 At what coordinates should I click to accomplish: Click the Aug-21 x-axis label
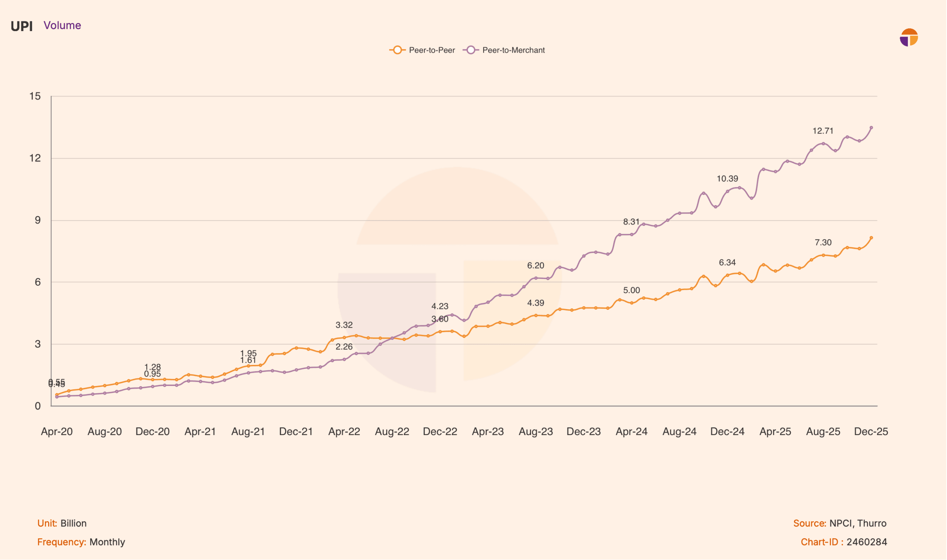(248, 432)
